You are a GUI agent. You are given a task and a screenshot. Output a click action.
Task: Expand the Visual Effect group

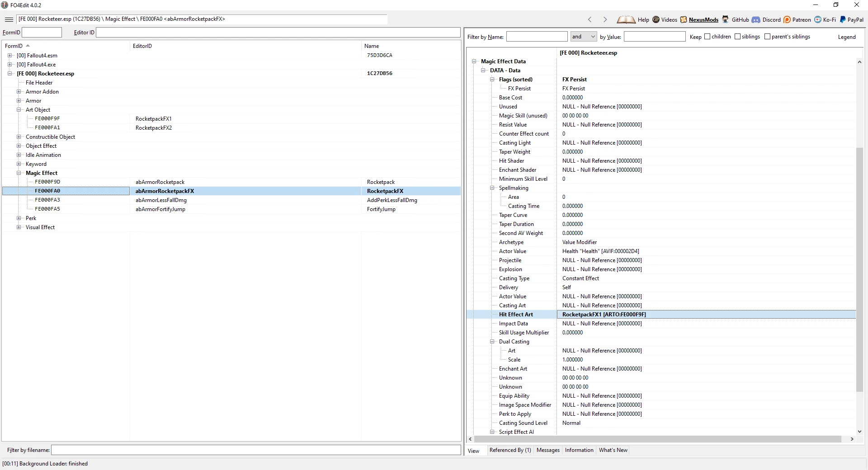coord(19,227)
